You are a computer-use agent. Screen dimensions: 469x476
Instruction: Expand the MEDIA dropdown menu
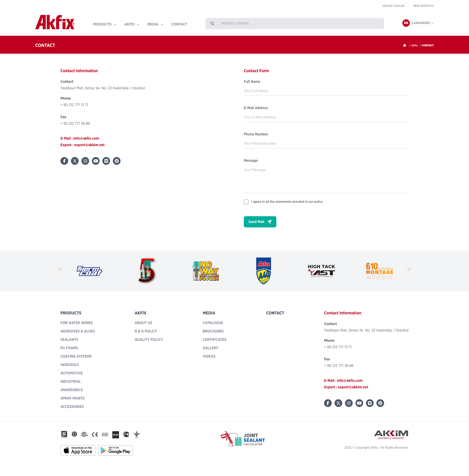click(x=155, y=24)
